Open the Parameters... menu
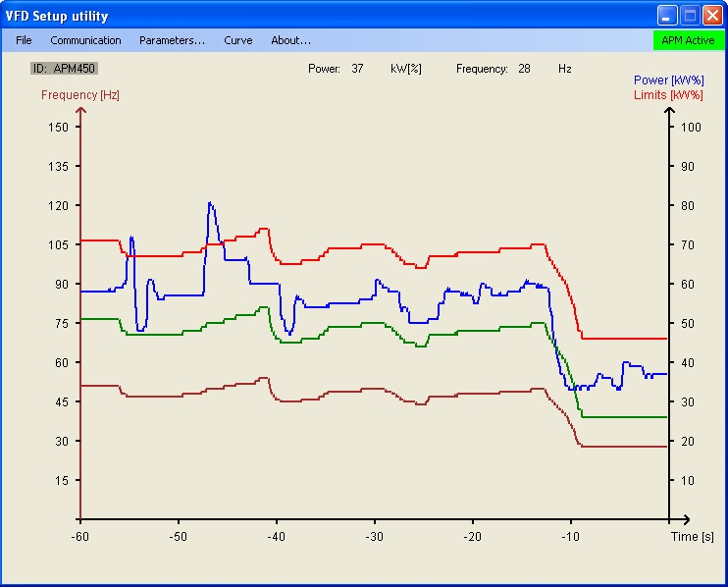 click(x=172, y=40)
